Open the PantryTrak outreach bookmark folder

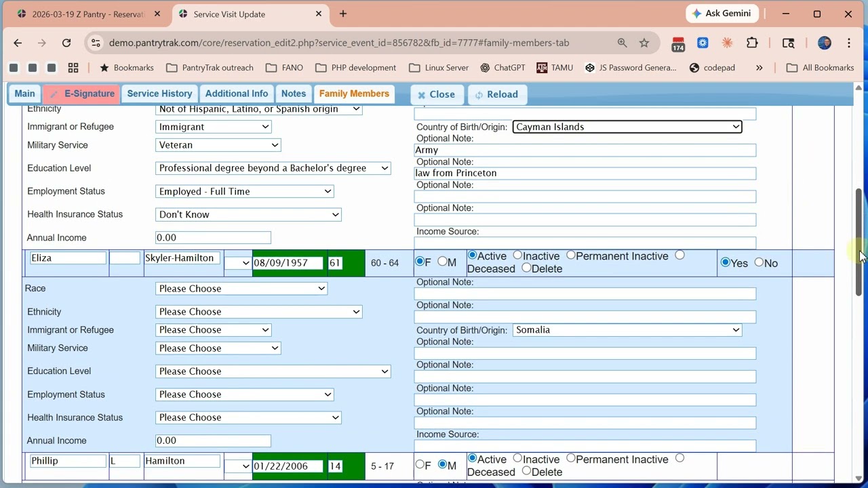[210, 68]
